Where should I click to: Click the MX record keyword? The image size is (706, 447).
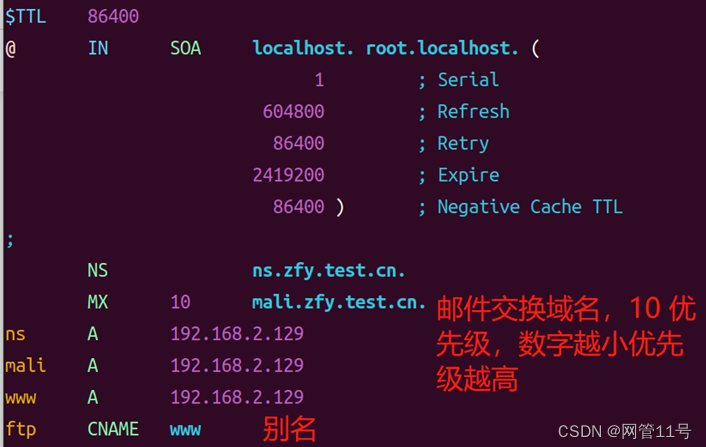coord(98,303)
